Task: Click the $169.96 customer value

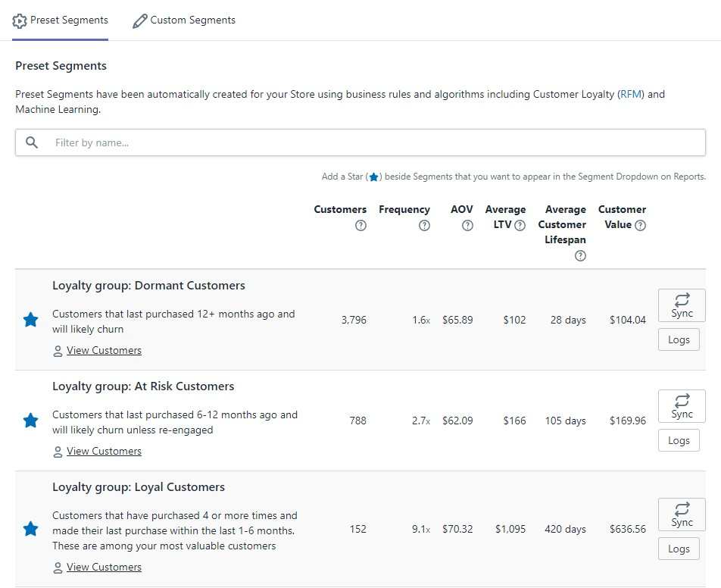Action: tap(628, 421)
